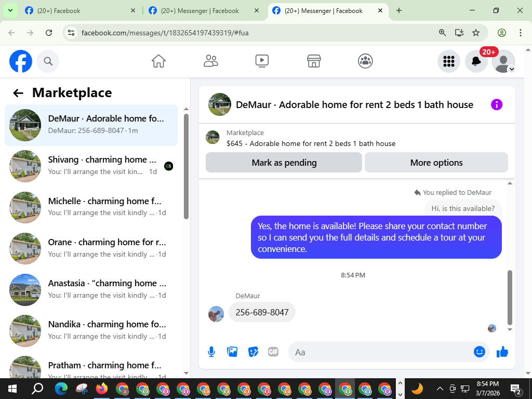Click listing thumbnail beside Marketplace label

pyautogui.click(x=212, y=137)
